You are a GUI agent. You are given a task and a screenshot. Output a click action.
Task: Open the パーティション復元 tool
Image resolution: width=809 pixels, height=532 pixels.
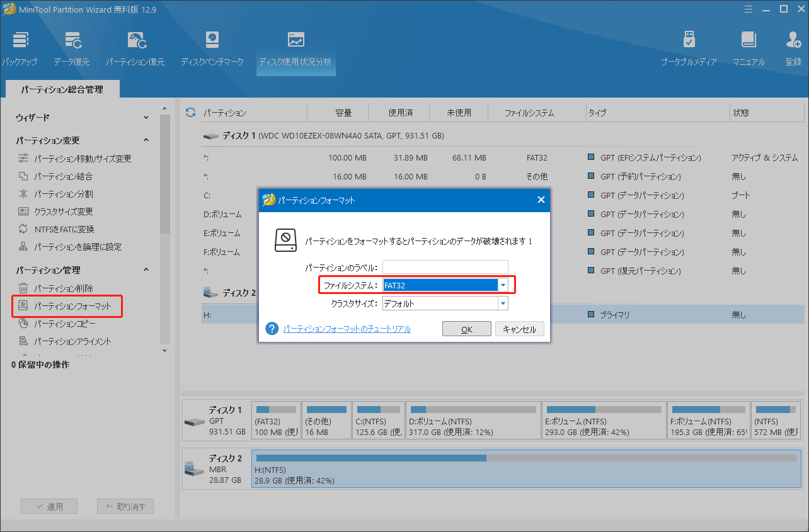(x=135, y=48)
